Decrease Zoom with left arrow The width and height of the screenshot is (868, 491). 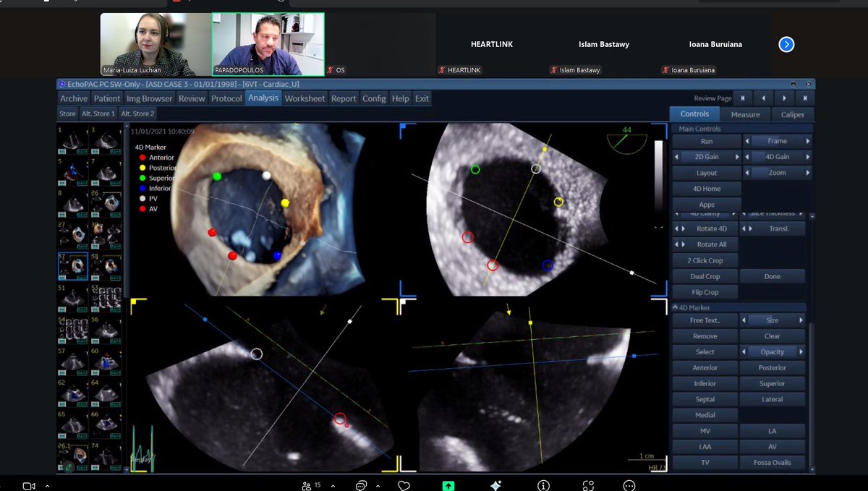click(x=747, y=173)
